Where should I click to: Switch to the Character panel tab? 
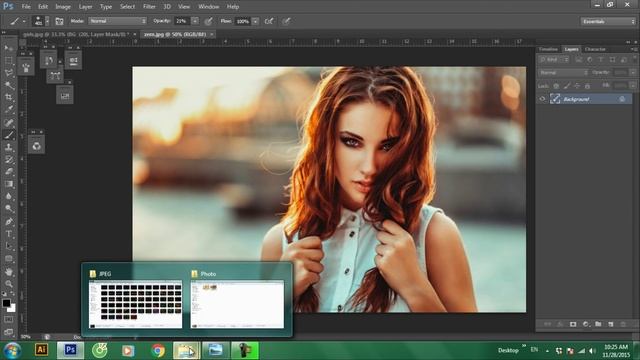point(595,49)
